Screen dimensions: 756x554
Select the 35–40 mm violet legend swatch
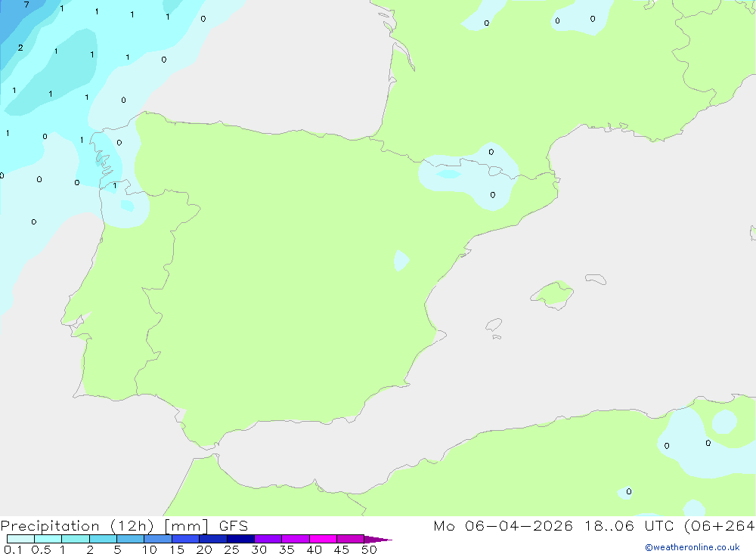point(296,539)
